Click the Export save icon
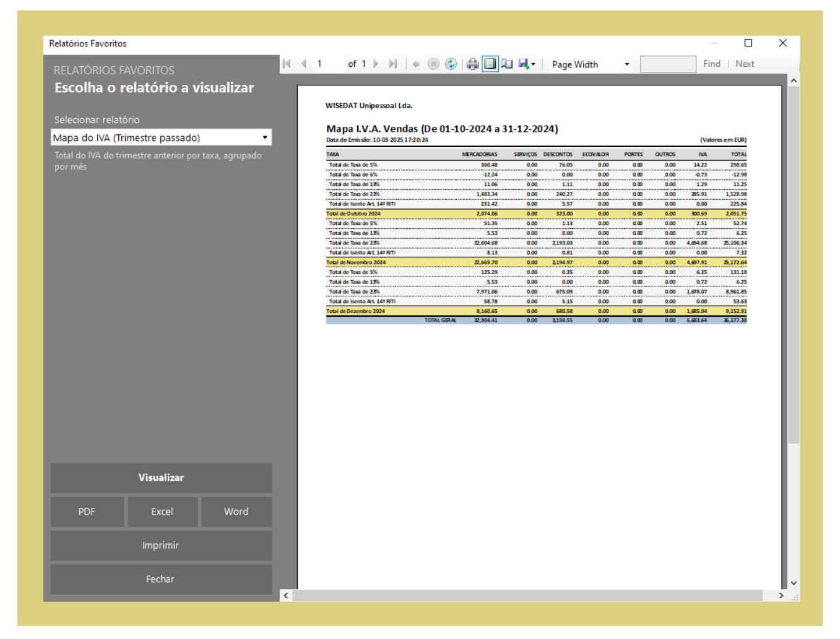The height and width of the screenshot is (639, 840). coord(524,64)
